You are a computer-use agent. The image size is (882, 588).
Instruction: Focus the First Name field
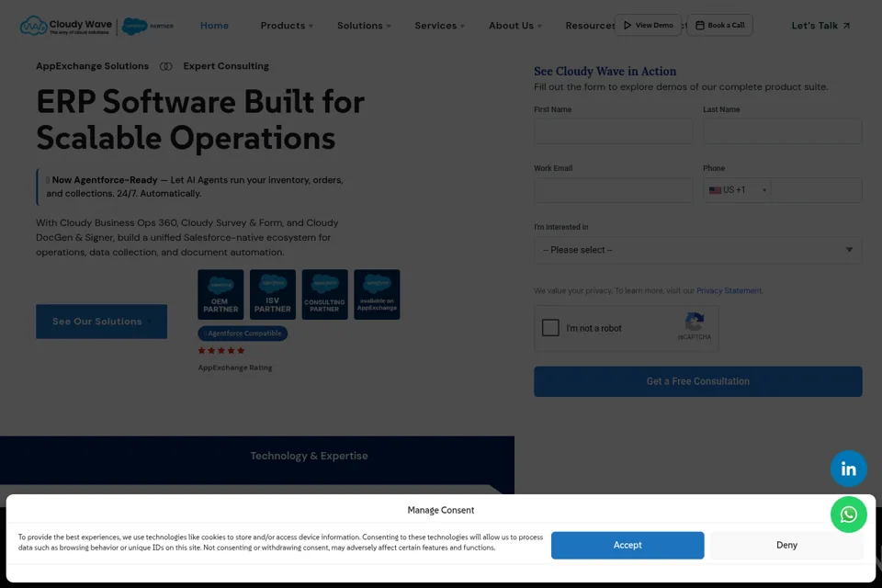coord(613,131)
